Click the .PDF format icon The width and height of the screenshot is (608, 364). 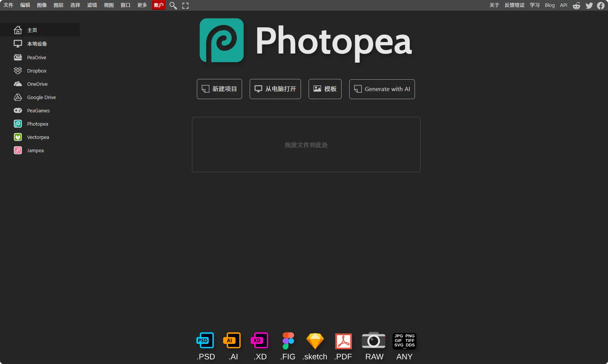[343, 341]
